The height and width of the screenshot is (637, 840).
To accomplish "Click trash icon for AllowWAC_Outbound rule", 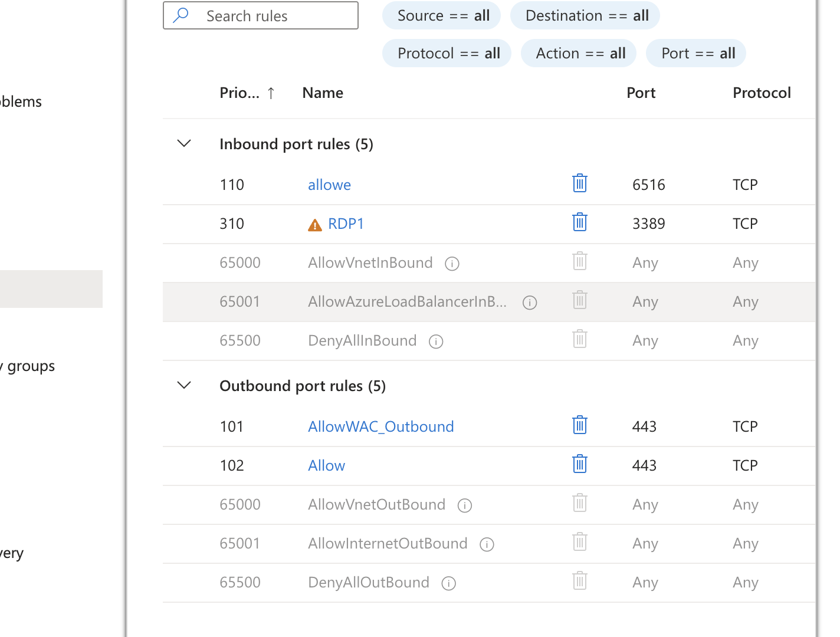I will click(x=580, y=425).
